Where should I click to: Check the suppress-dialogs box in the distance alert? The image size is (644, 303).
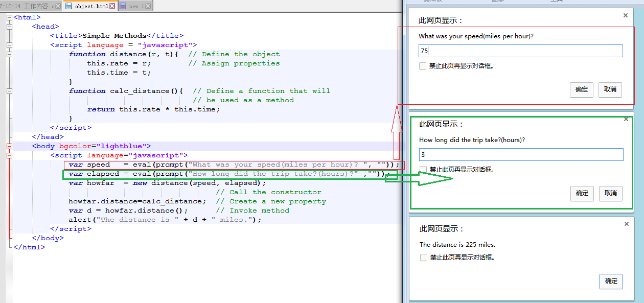(x=423, y=257)
